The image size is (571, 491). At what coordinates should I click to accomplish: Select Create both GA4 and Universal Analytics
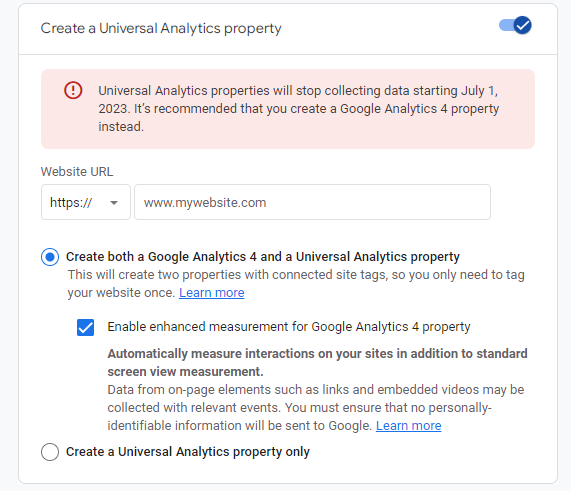point(50,257)
